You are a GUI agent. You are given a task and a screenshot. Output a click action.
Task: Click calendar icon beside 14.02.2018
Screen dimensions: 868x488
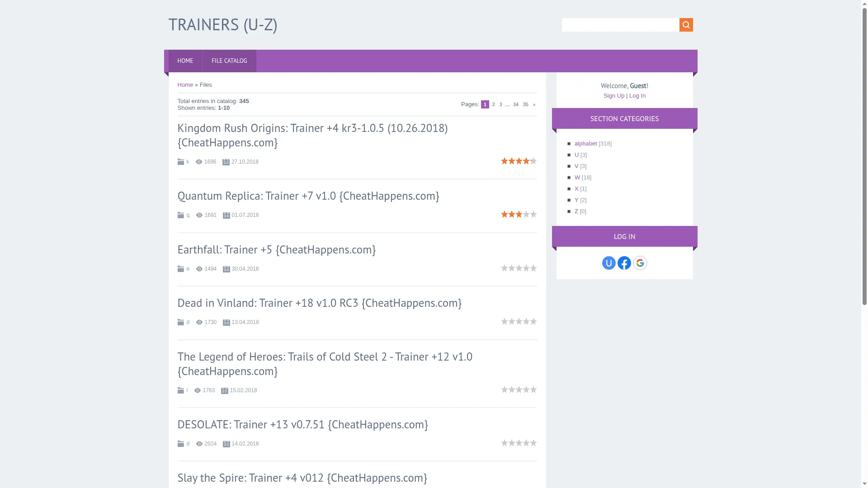226,444
